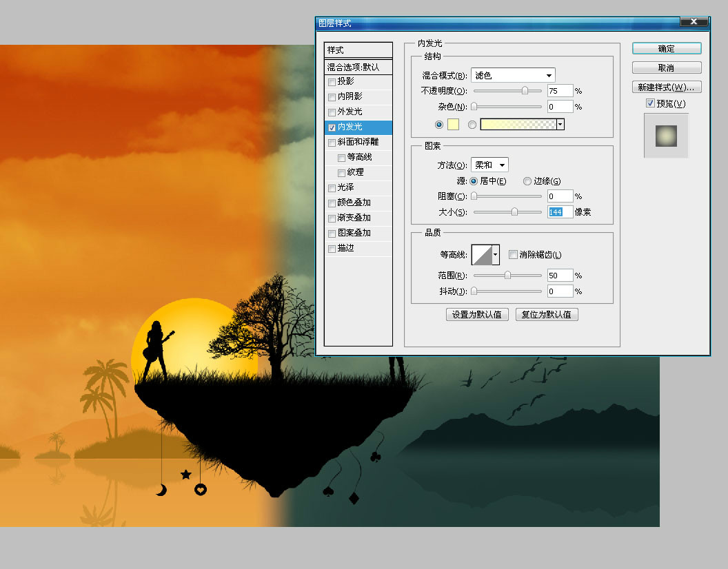Viewport: 728px width, 569px height.
Task: Select the 样式 styles list header
Action: [x=358, y=50]
